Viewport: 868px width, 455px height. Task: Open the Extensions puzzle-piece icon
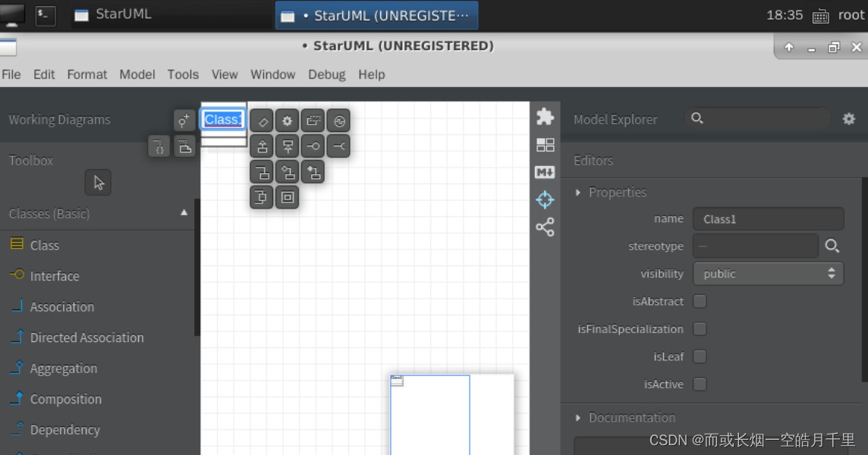click(x=546, y=117)
